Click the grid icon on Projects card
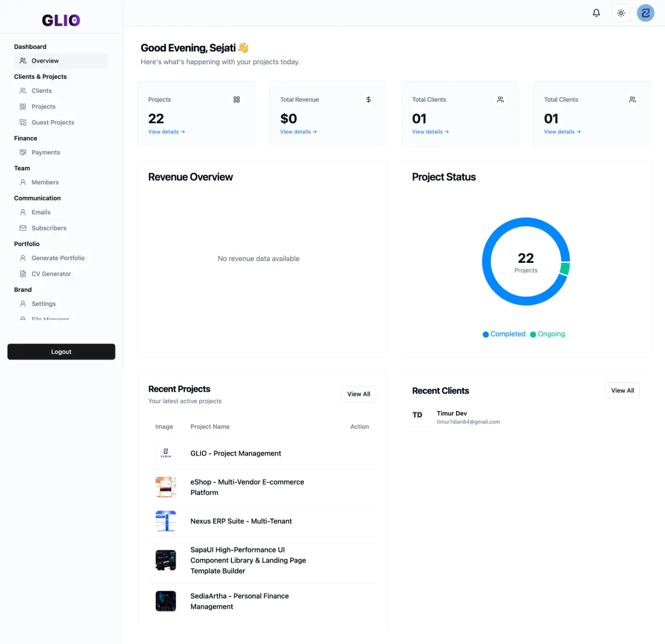 [237, 99]
